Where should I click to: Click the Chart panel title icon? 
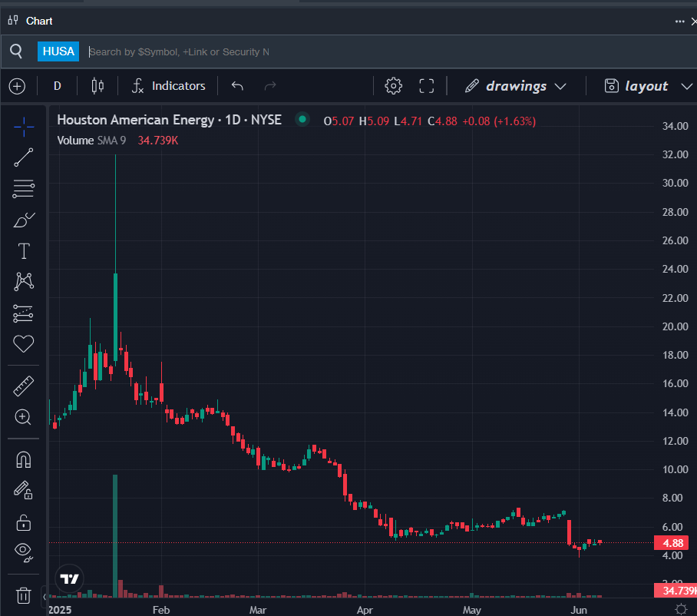13,21
